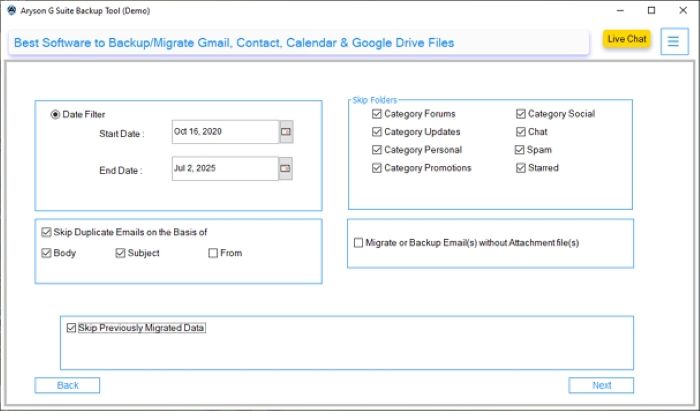Screen dimensions: 700x411
Task: Disable Skip Duplicate Emails on the Basis of
Action: tap(46, 232)
